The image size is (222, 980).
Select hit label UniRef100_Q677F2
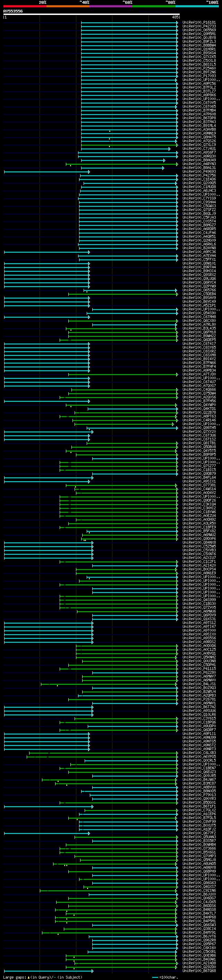coord(199,833)
